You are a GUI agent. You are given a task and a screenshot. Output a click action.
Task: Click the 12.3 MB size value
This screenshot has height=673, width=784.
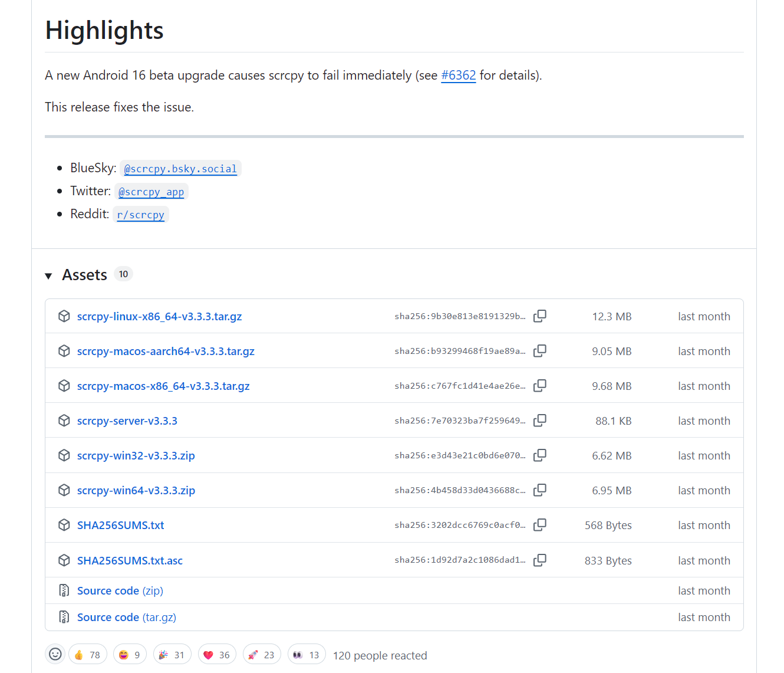(612, 317)
